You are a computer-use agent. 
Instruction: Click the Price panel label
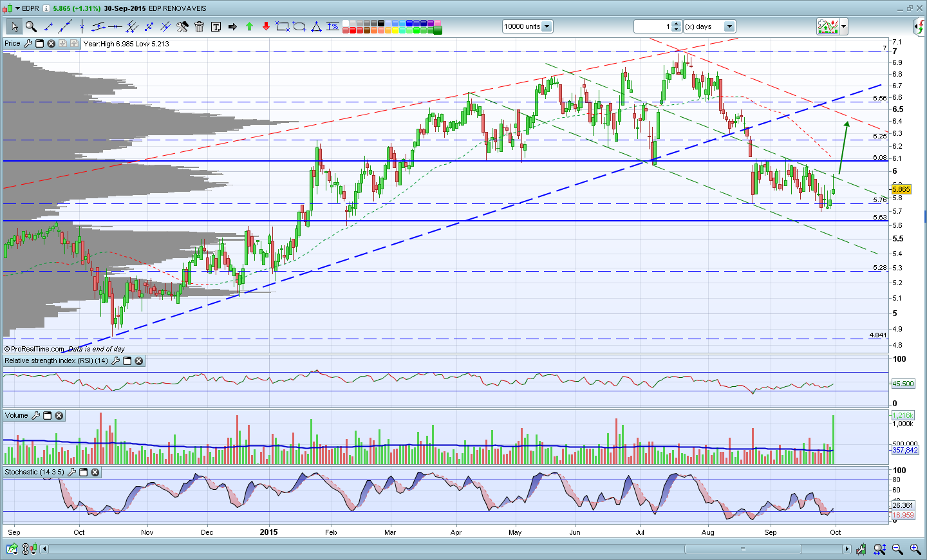point(12,44)
